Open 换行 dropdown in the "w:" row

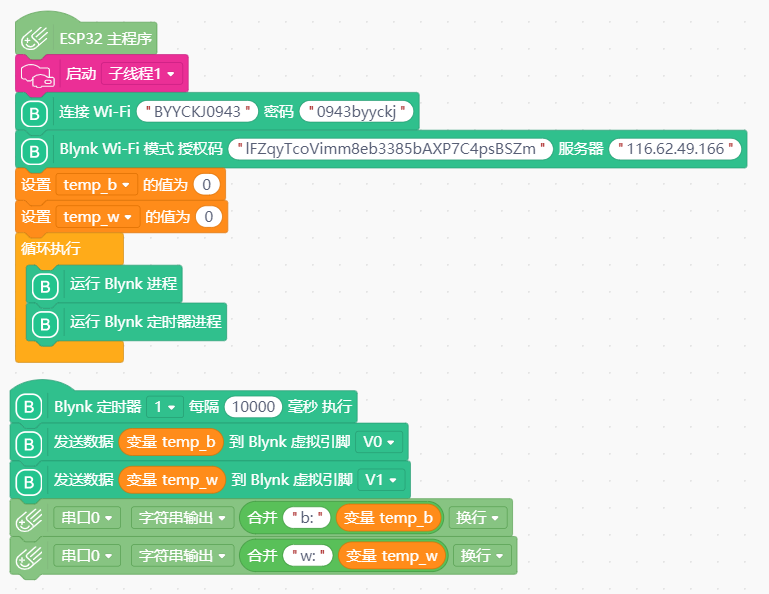point(482,556)
